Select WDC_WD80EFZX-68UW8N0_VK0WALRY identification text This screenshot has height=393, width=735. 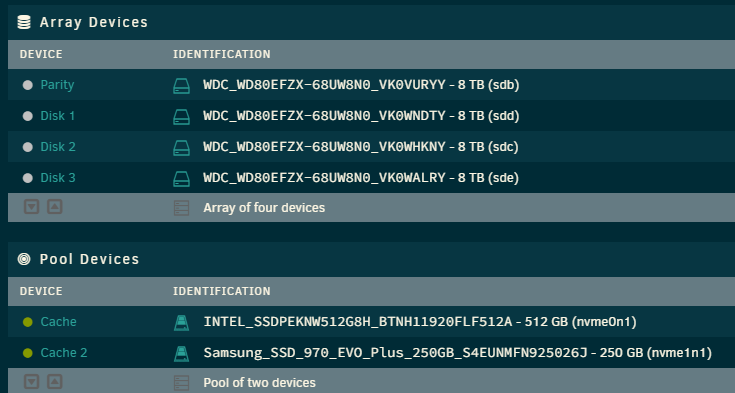click(x=324, y=178)
